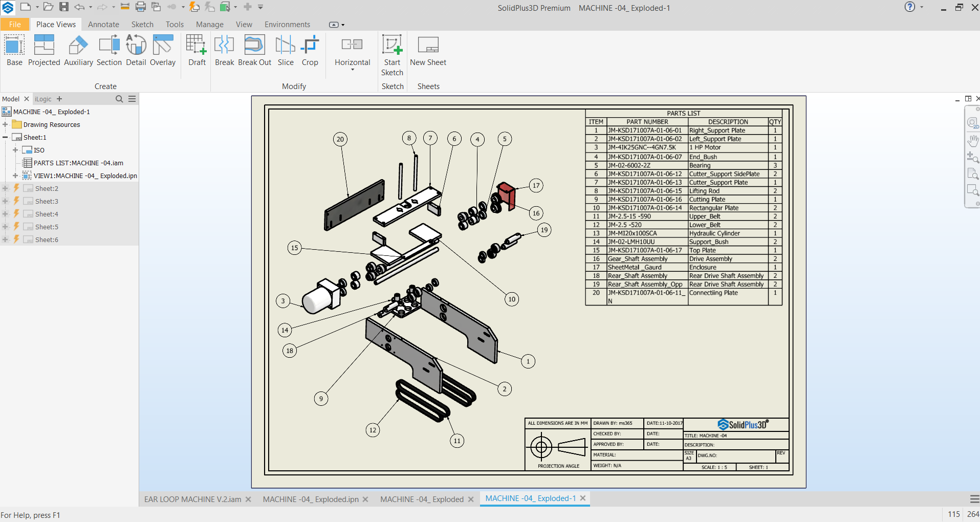Screen dimensions: 980x522
Task: Add a new browser panel tab
Action: pos(59,99)
